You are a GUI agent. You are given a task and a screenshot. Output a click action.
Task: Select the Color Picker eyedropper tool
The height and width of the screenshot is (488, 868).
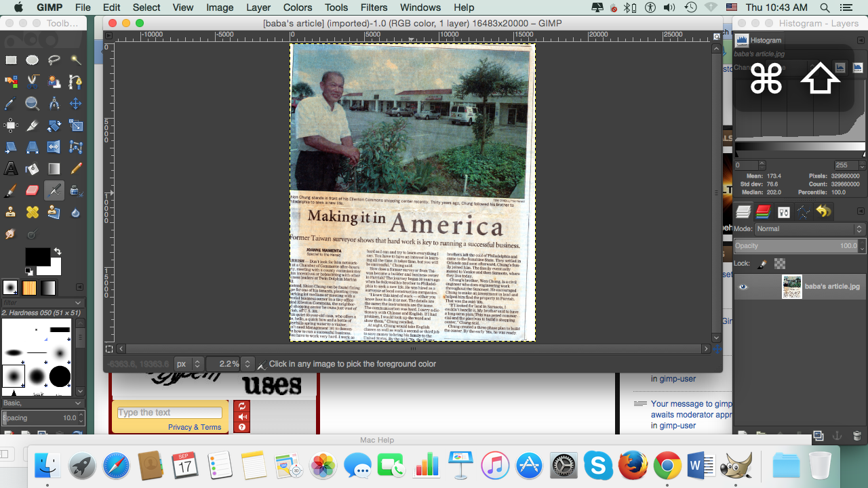tap(11, 104)
